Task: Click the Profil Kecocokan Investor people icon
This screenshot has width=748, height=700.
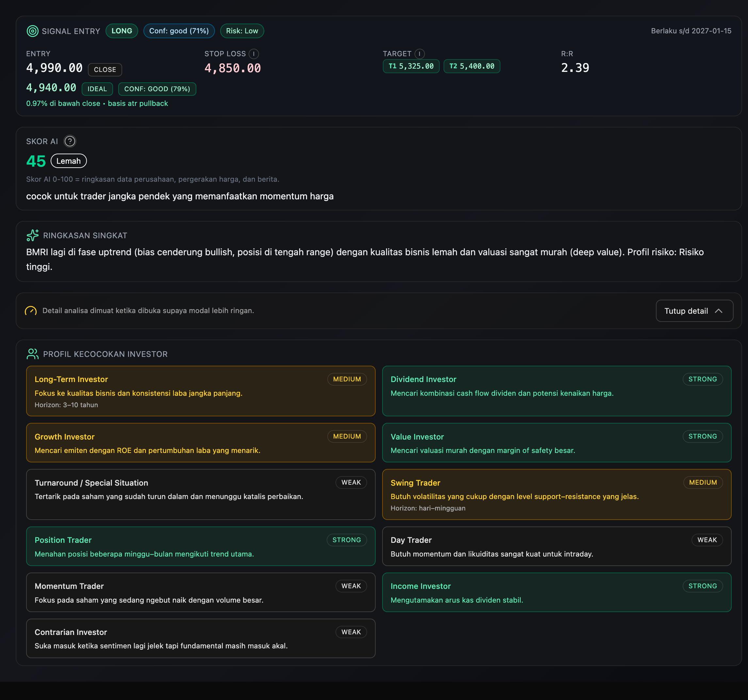Action: [32, 354]
